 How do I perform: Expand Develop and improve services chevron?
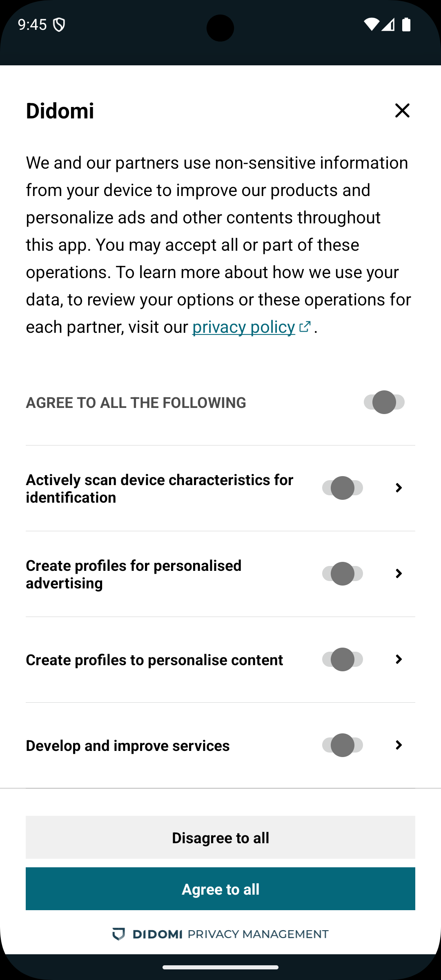399,745
